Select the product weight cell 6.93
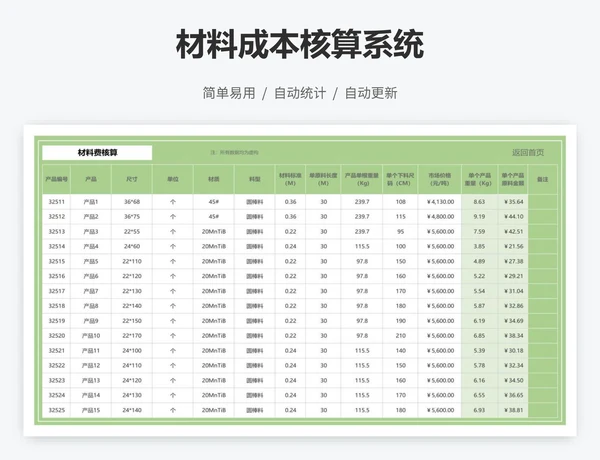Viewport: 600px width, 460px height. point(479,410)
